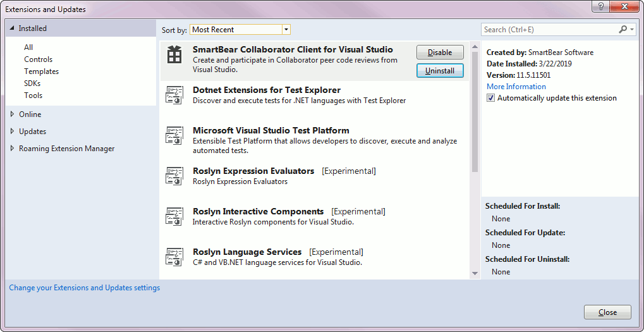This screenshot has width=644, height=332.
Task: Toggle Automatically update this extension checkbox
Action: point(491,98)
